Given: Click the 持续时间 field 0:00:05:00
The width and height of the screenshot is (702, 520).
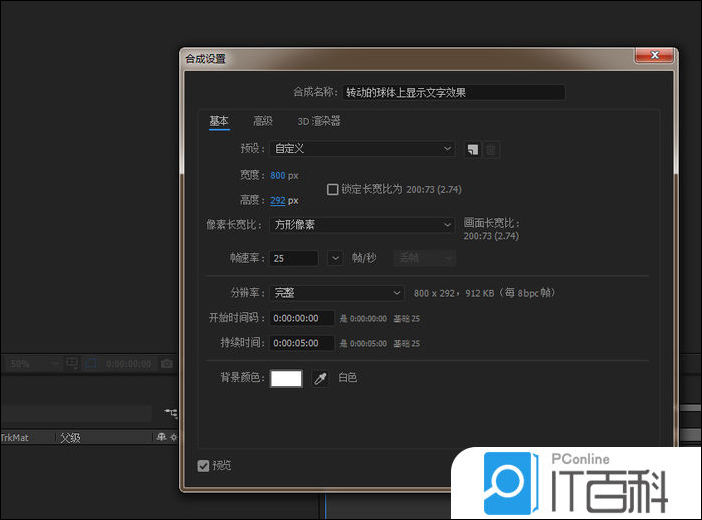Looking at the screenshot, I should (x=302, y=343).
